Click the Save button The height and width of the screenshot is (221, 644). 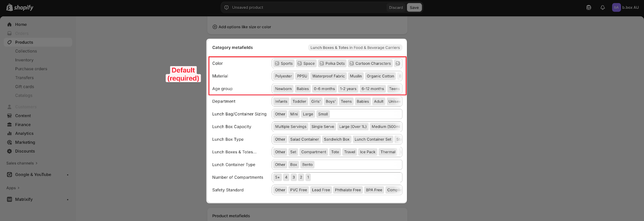coord(414,8)
